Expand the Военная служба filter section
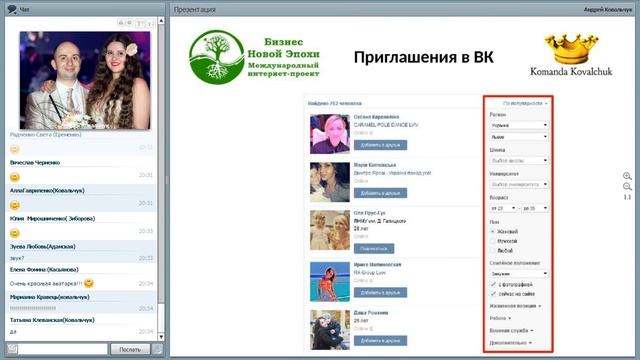Image resolution: width=640 pixels, height=360 pixels. [511, 330]
